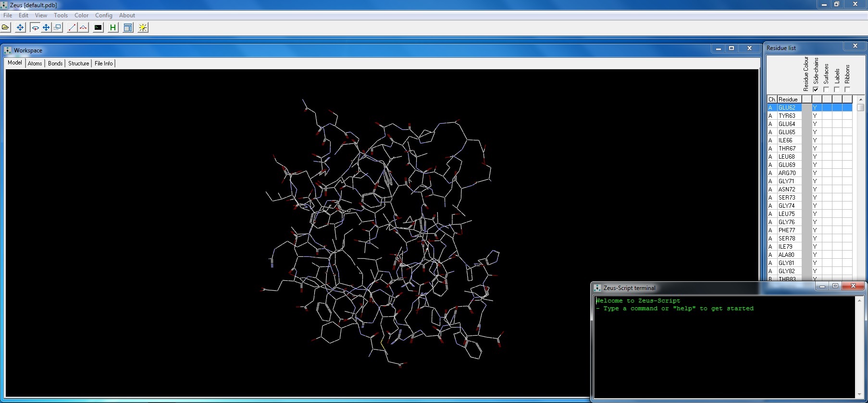
Task: Click the terminal scroll up arrow
Action: tap(859, 301)
